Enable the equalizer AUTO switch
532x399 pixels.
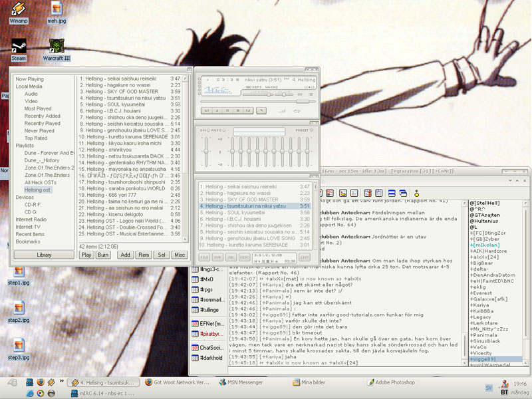217,130
